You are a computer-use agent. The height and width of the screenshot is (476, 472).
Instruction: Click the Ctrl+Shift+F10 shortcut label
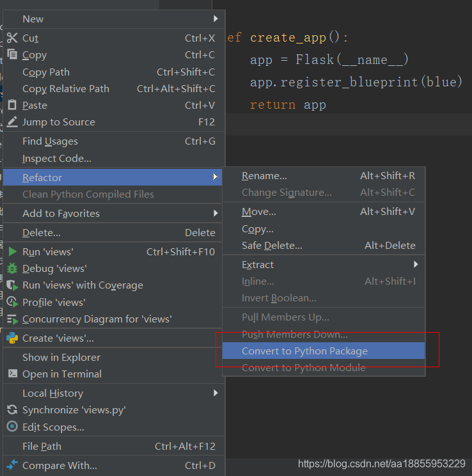pyautogui.click(x=180, y=251)
